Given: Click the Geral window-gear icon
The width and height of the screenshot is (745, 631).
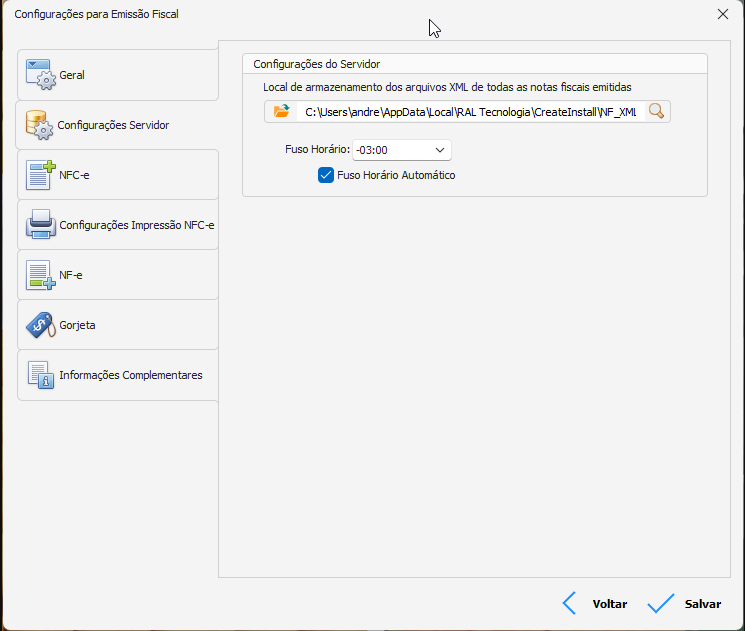Looking at the screenshot, I should pyautogui.click(x=40, y=76).
